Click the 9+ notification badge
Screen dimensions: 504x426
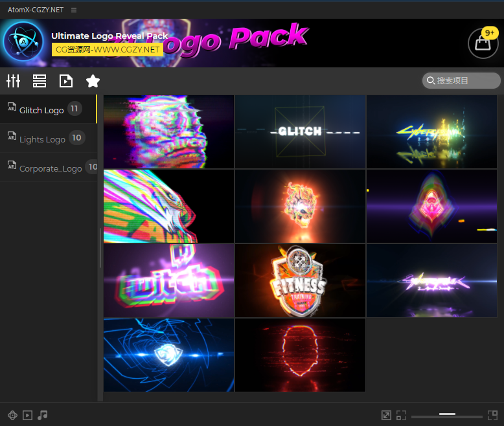click(490, 33)
